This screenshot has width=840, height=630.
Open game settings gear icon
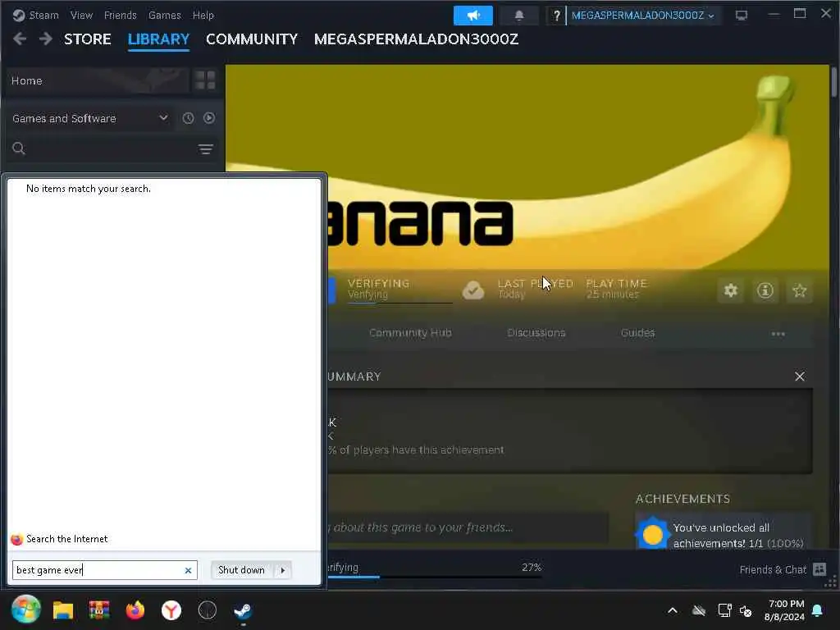click(731, 290)
